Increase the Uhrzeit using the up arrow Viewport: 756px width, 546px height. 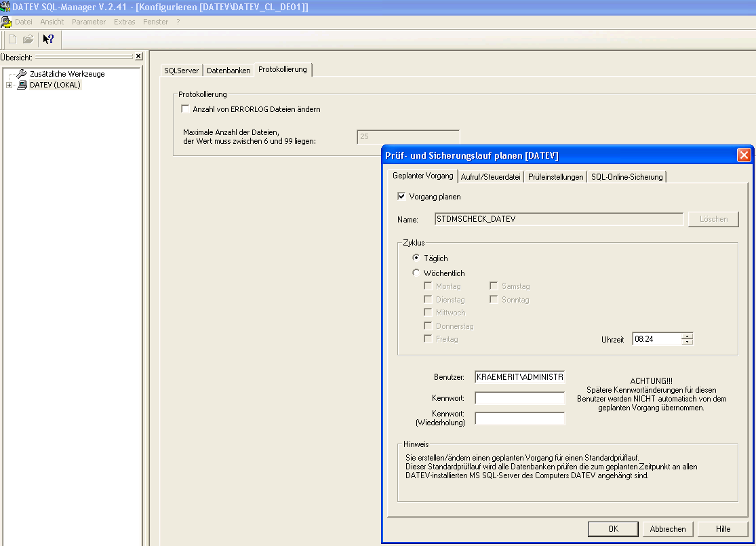pyautogui.click(x=688, y=336)
